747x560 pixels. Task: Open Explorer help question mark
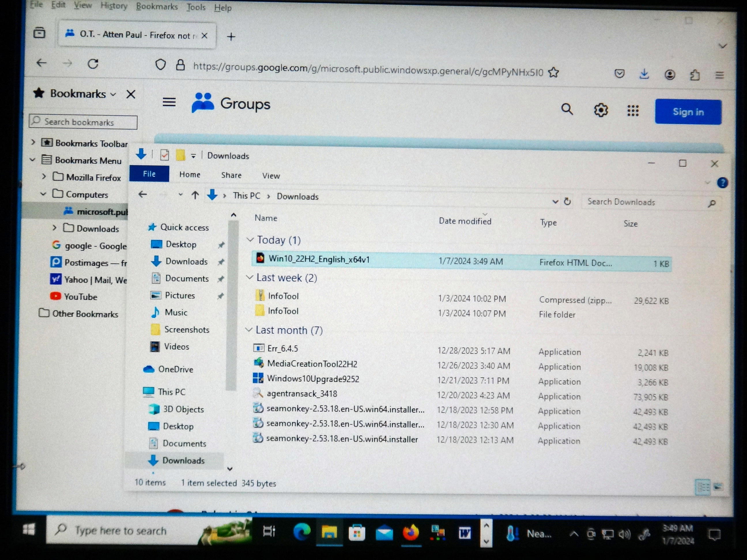point(722,183)
